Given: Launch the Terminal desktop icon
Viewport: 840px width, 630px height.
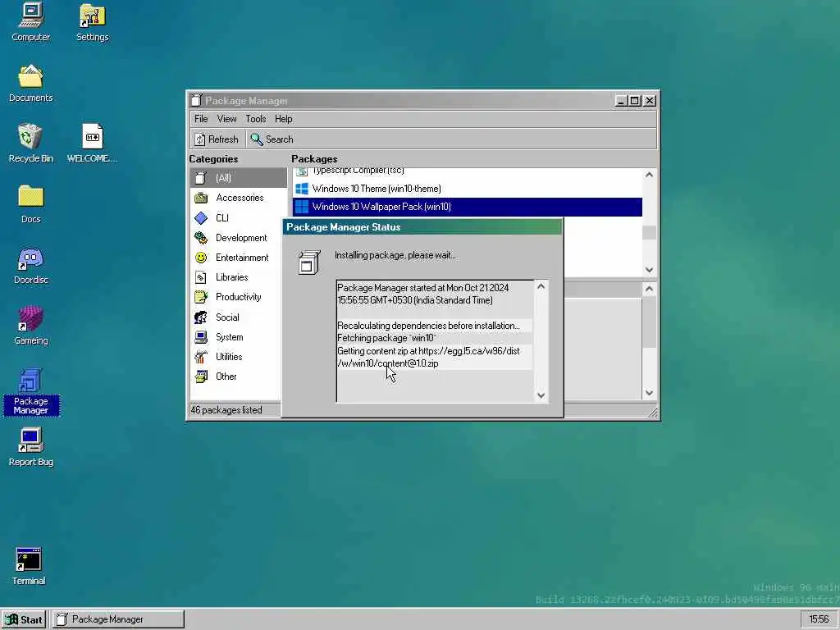Looking at the screenshot, I should coord(29,566).
